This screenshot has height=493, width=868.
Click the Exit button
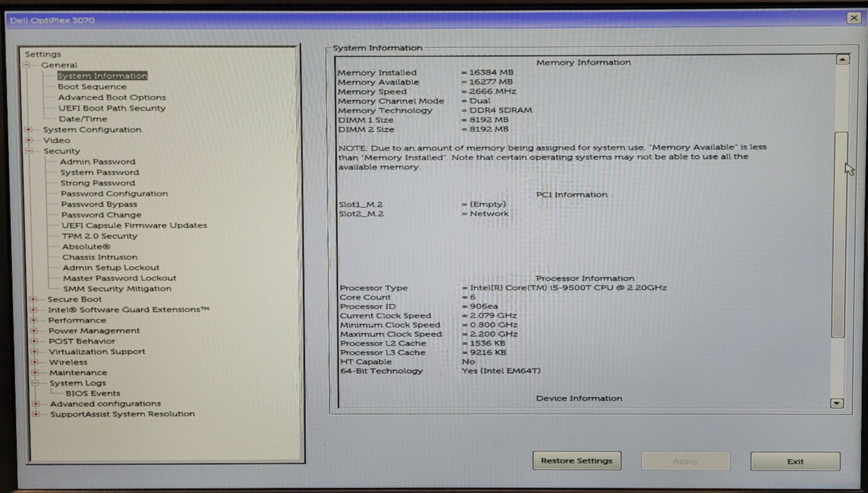[795, 461]
